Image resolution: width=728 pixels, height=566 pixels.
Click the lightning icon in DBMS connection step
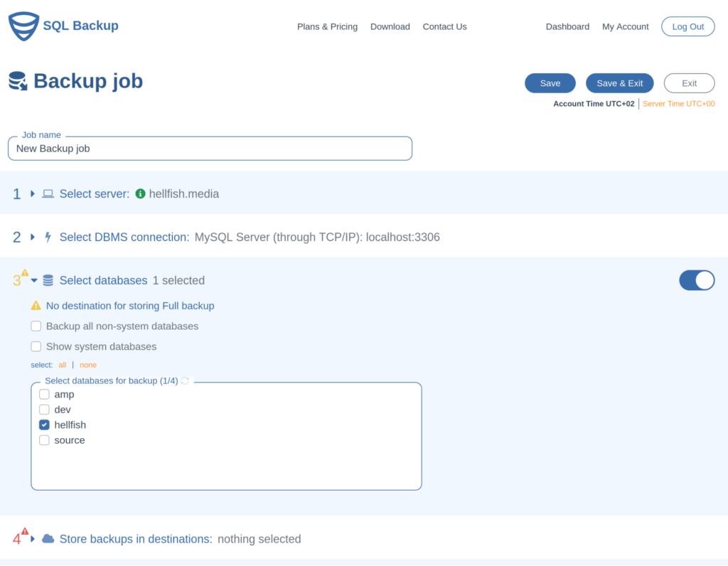click(47, 237)
